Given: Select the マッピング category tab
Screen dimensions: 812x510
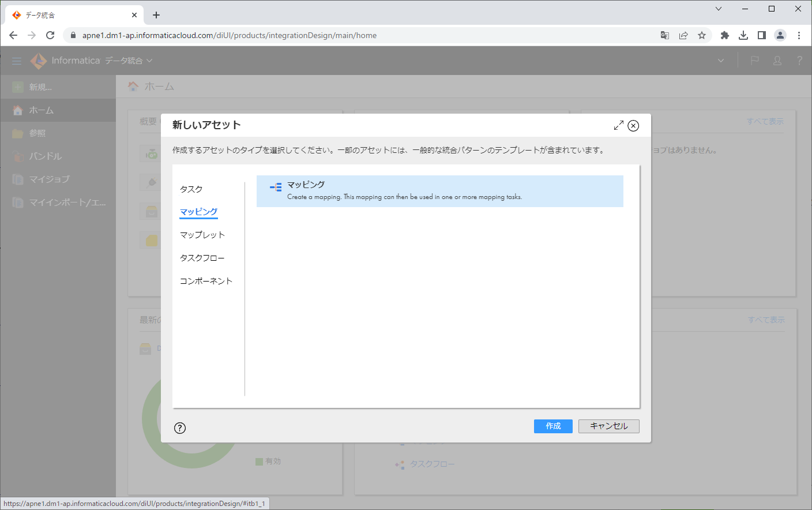Looking at the screenshot, I should click(x=199, y=212).
